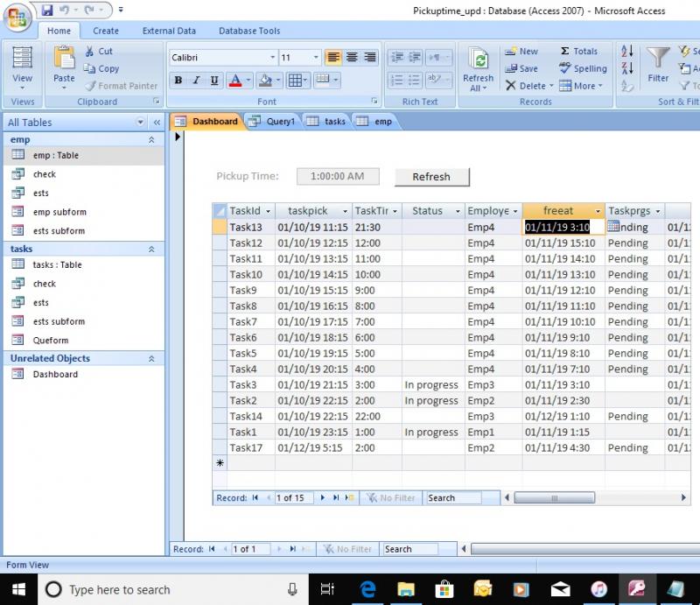700x605 pixels.
Task: Click the Font Color letter A icon
Action: tap(235, 81)
